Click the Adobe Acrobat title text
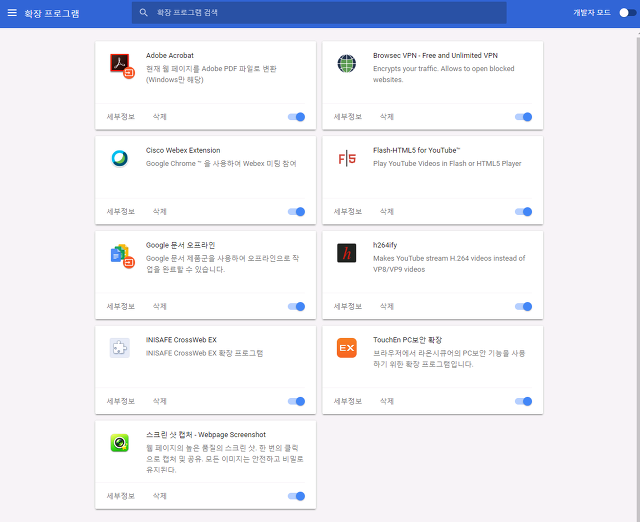This screenshot has width=640, height=522. [x=170, y=56]
